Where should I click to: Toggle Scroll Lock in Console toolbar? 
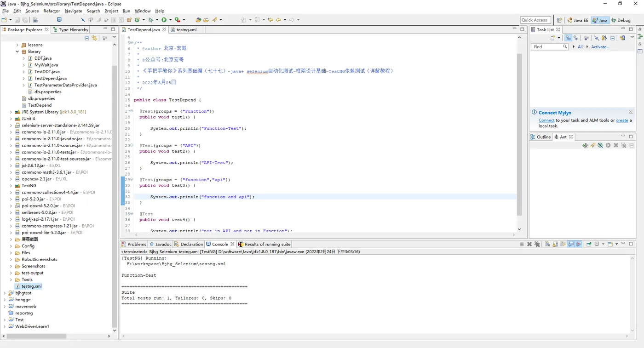[x=555, y=244]
